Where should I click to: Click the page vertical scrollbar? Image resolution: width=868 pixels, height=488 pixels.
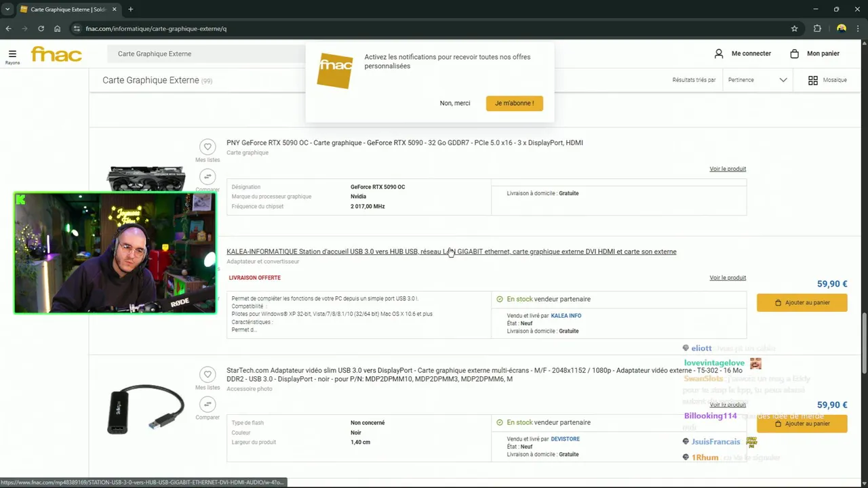pos(864,343)
